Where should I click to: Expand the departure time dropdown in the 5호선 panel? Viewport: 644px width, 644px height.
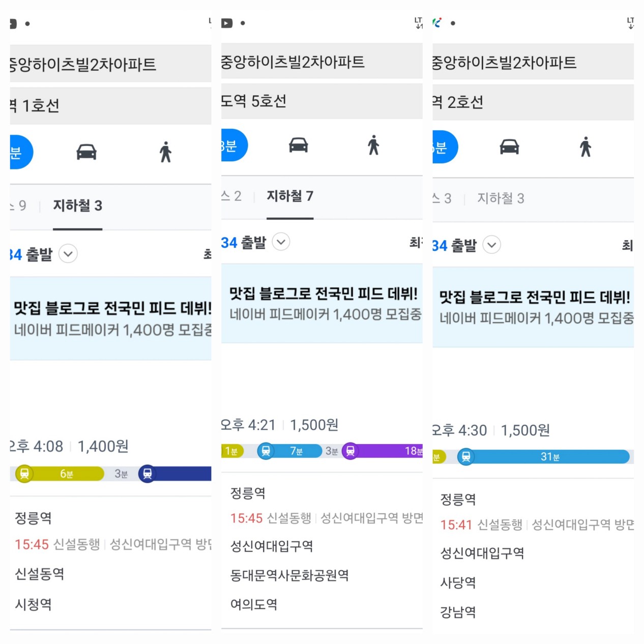(281, 242)
